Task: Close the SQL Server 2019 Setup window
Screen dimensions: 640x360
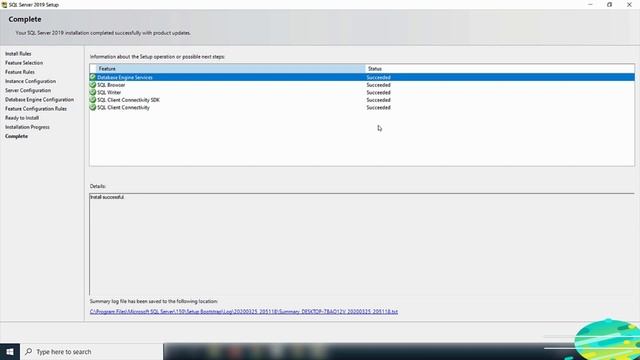Action: [629, 4]
